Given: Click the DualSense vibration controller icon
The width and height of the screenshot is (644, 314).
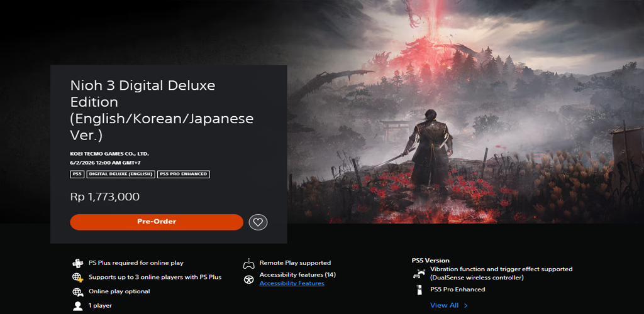Looking at the screenshot, I should coord(418,274).
